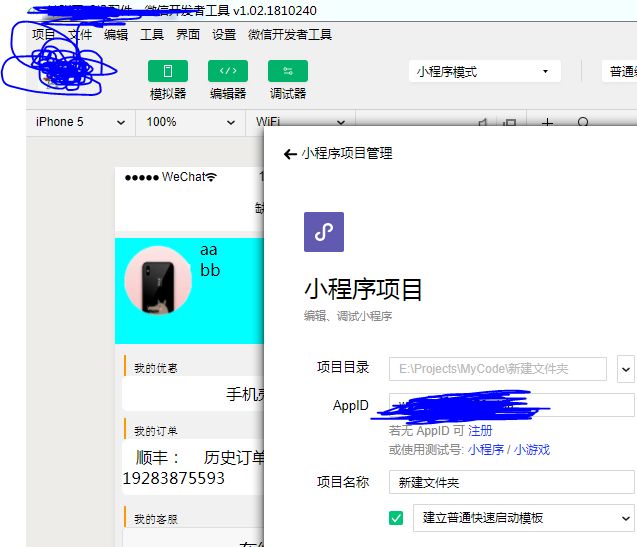Click the 小程序项目 heading
Screen dimensions: 637x547
[363, 289]
